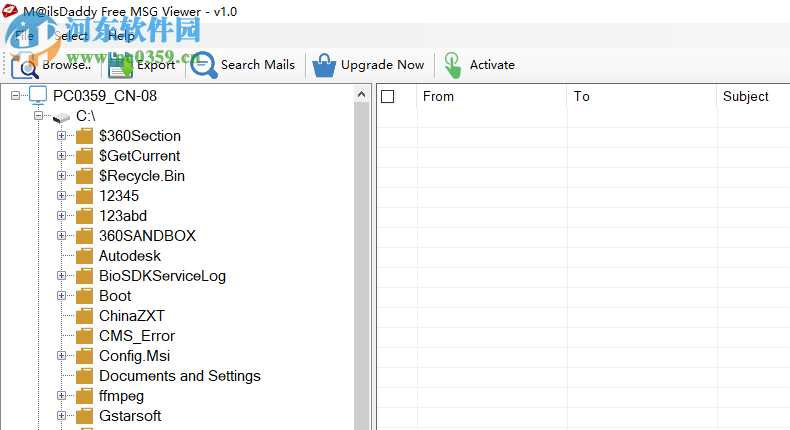Collapse the PC0359_CN-08 root node

pos(16,95)
